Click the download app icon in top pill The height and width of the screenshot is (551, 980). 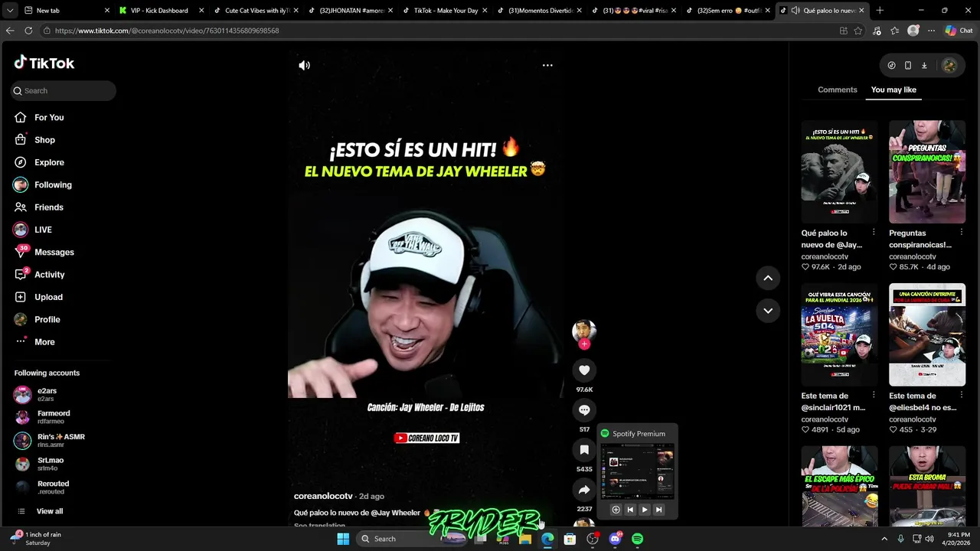click(924, 66)
